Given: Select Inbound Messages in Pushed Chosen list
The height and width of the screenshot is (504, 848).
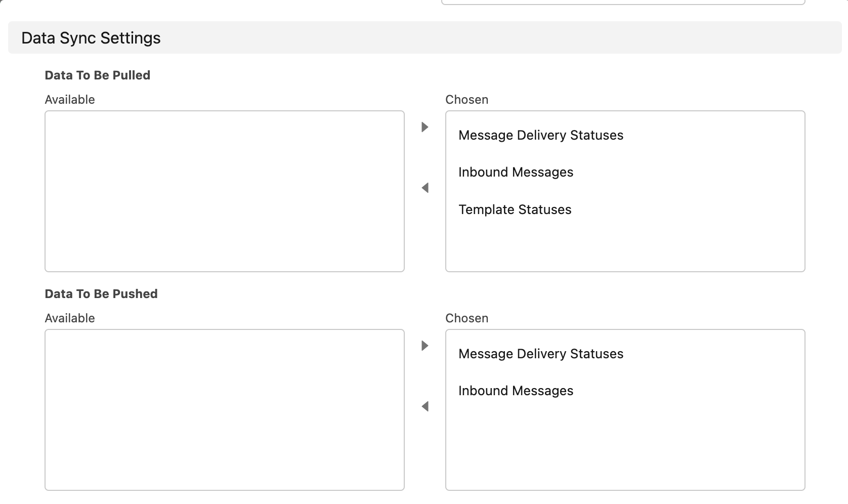Looking at the screenshot, I should [516, 391].
